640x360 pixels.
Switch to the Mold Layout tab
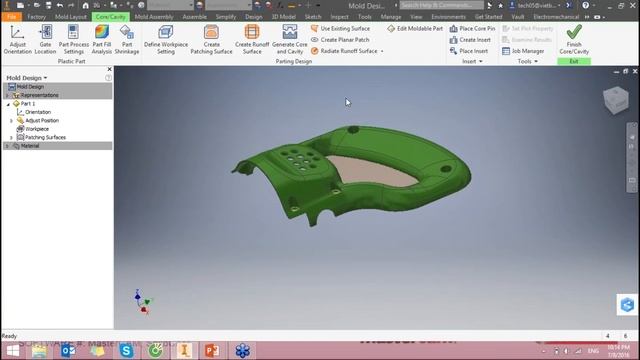71,17
